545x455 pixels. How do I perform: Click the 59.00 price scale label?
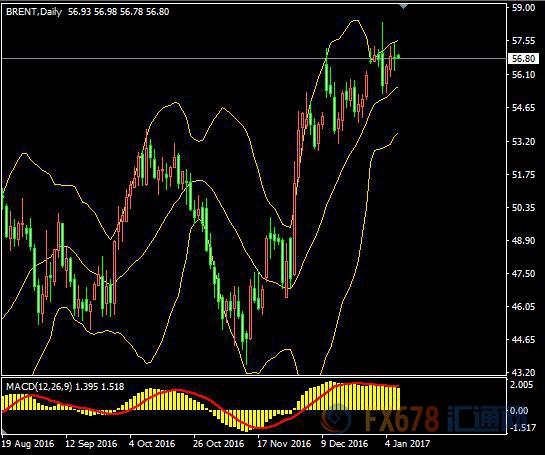pos(523,8)
